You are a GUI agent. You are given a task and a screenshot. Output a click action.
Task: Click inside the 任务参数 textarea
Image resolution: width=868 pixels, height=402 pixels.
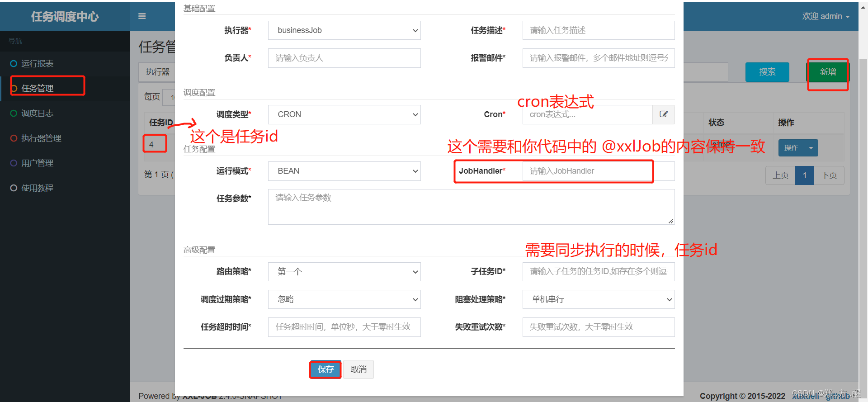pyautogui.click(x=472, y=207)
